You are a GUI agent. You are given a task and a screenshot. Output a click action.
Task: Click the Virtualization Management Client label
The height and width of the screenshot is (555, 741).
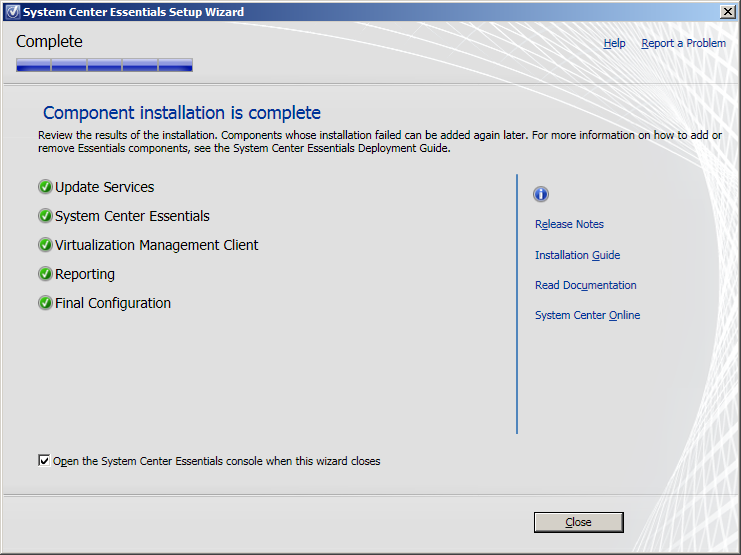(157, 245)
